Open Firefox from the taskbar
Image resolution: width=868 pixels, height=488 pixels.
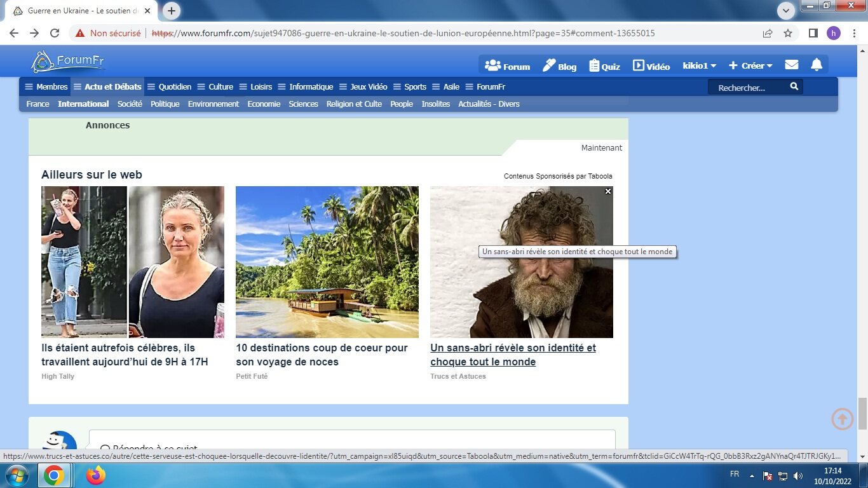(95, 475)
